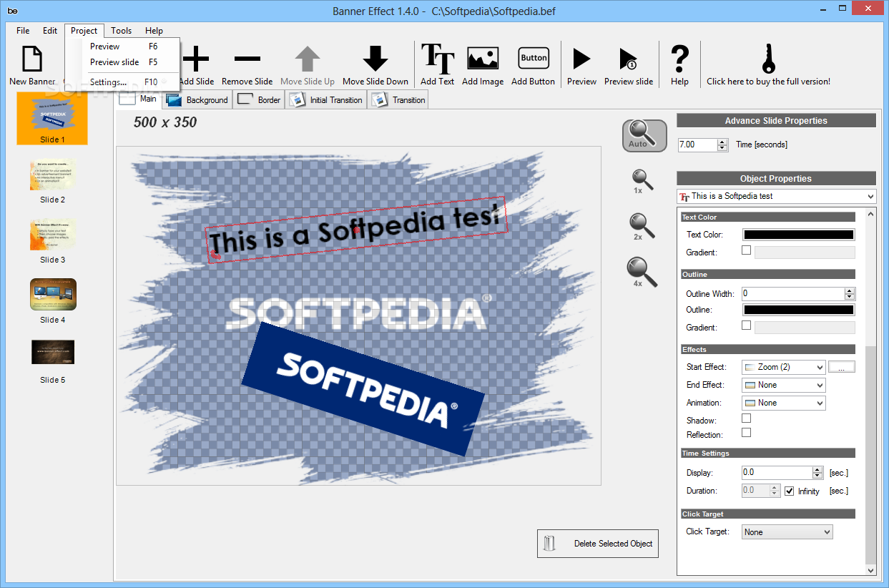Image resolution: width=889 pixels, height=588 pixels.
Task: Click the Preview slide icon in toolbar
Action: [x=628, y=59]
